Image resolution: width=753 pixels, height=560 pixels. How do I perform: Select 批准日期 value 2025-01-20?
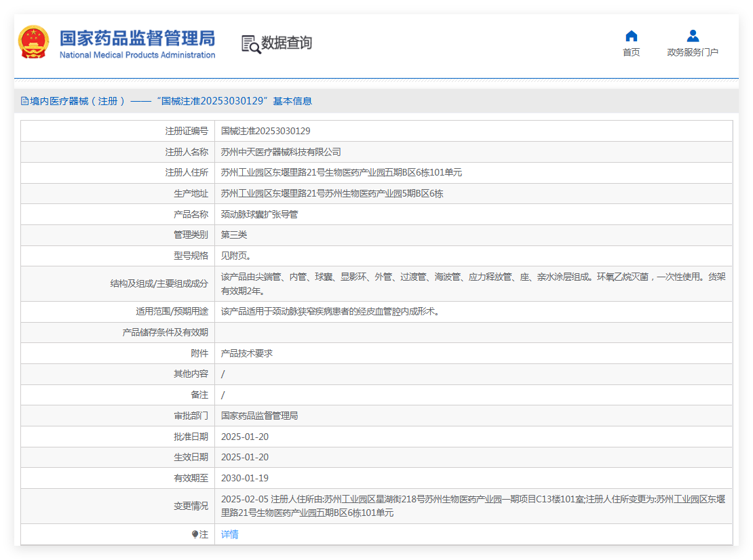click(245, 437)
